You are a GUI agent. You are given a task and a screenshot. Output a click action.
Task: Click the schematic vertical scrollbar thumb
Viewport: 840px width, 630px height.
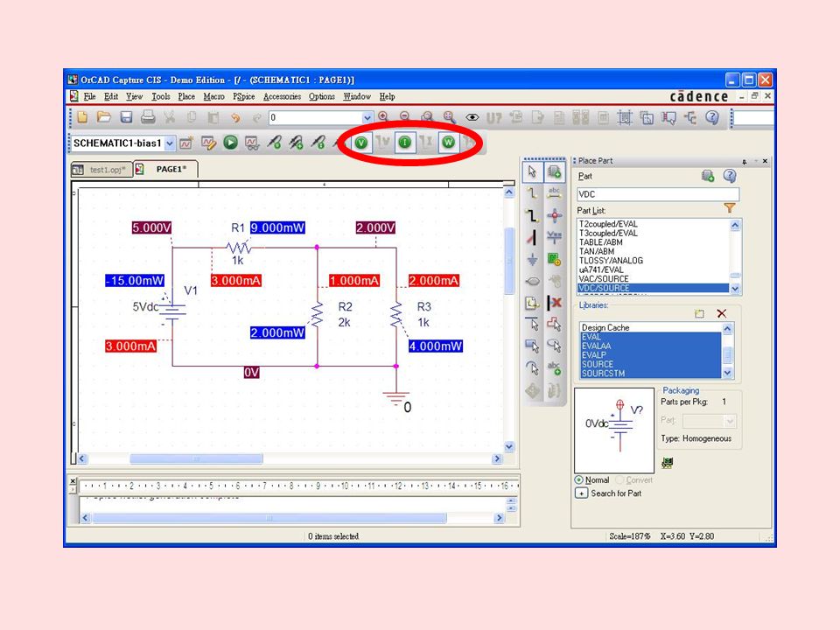(x=509, y=261)
